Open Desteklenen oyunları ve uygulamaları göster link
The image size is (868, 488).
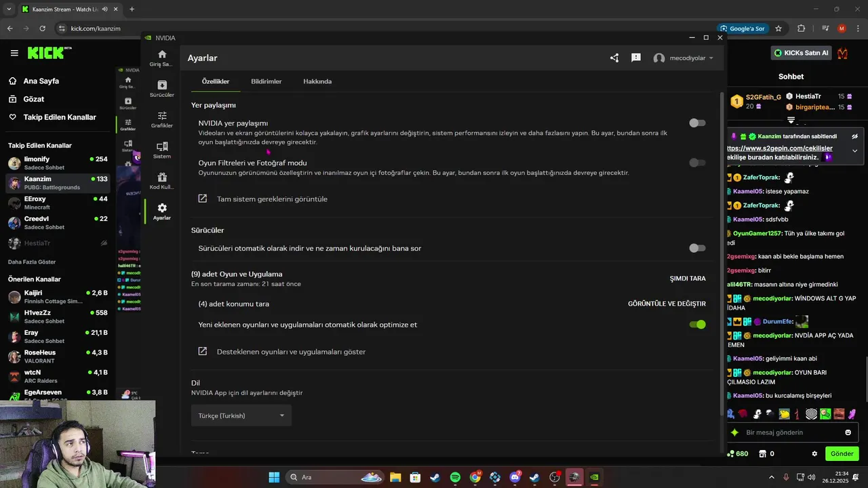coord(281,352)
